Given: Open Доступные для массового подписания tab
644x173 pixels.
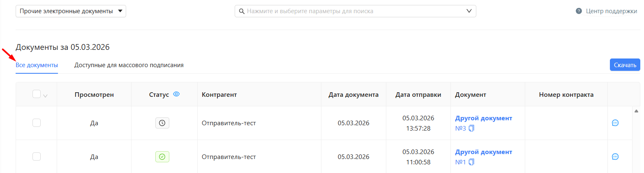Looking at the screenshot, I should [x=129, y=65].
